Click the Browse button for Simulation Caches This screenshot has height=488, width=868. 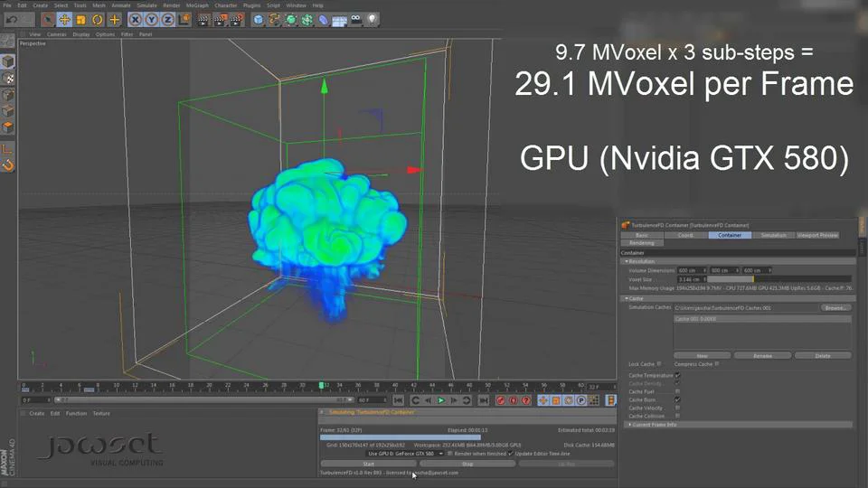(835, 307)
